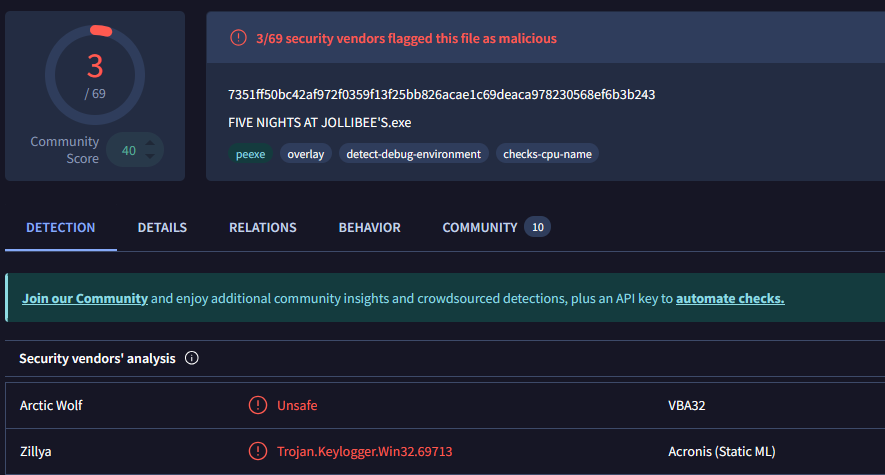Open the automate checks link
The width and height of the screenshot is (885, 475).
click(x=730, y=298)
